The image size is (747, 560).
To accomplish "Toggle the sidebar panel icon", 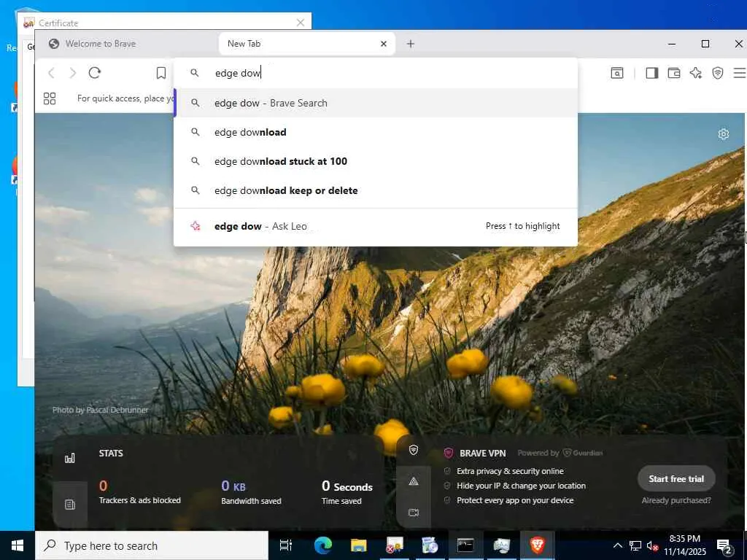I will pyautogui.click(x=651, y=73).
